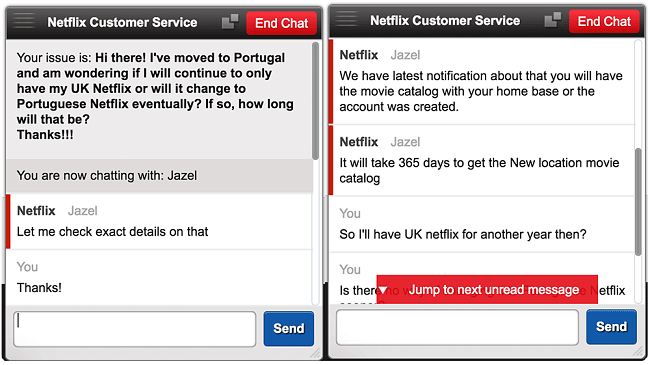
Task: End Chat in the left window
Action: point(281,23)
